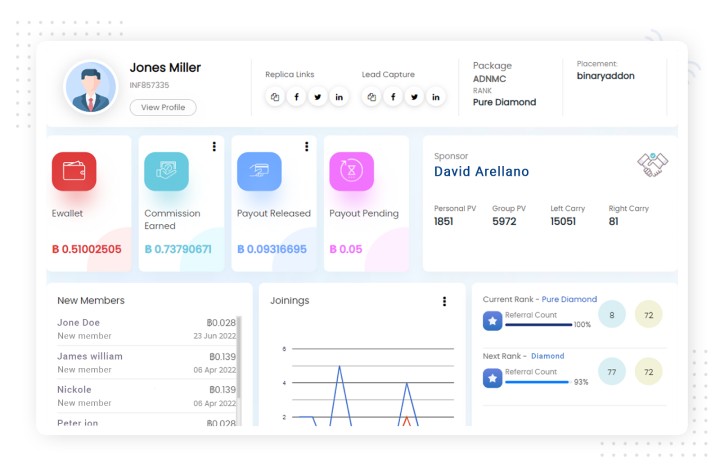The image size is (720, 476).
Task: Share Lead Capture on Twitter
Action: point(415,97)
